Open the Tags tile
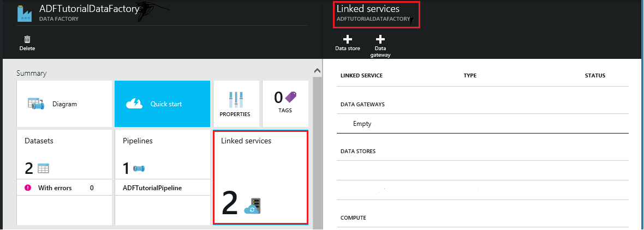 (285, 104)
